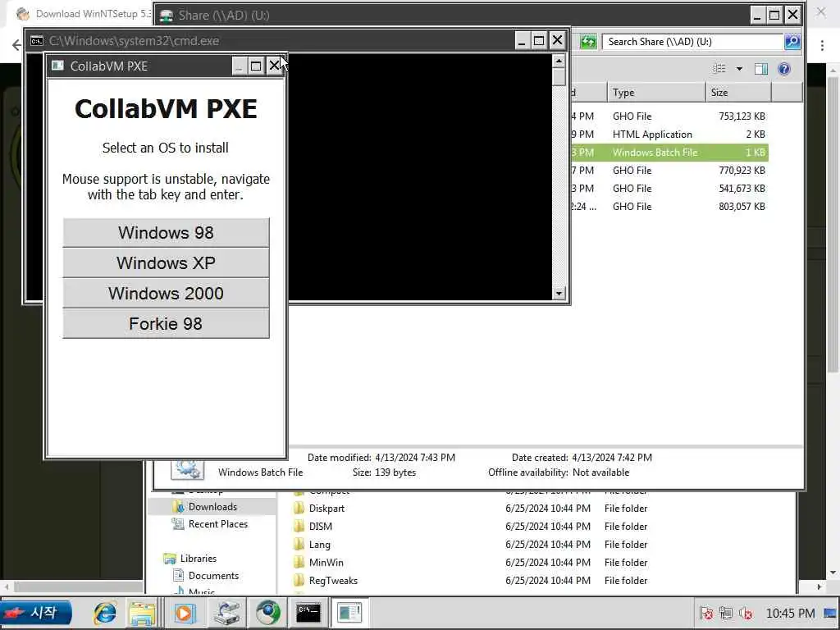Viewport: 840px width, 630px height.
Task: Open the view options dropdown arrow
Action: 739,69
